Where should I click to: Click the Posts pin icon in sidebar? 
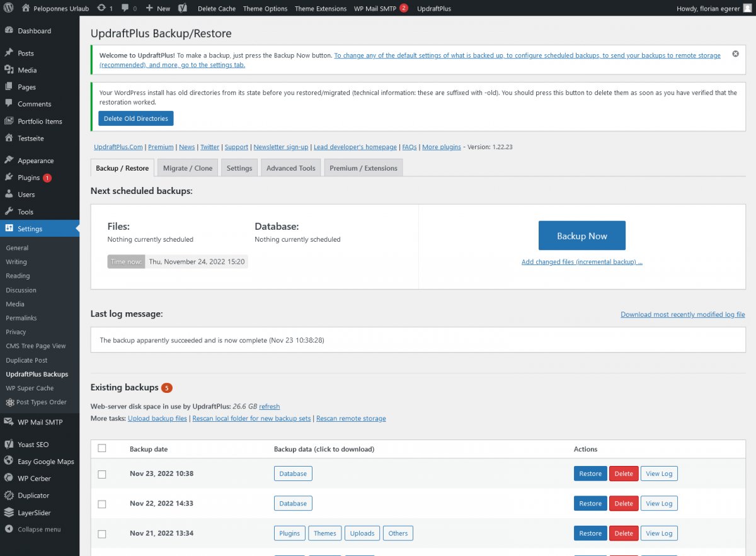click(x=9, y=53)
